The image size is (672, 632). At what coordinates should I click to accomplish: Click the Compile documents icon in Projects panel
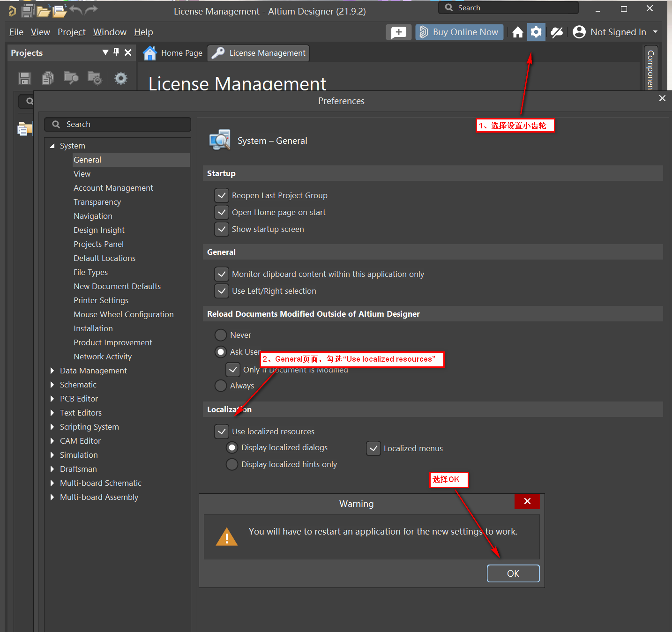coord(48,78)
